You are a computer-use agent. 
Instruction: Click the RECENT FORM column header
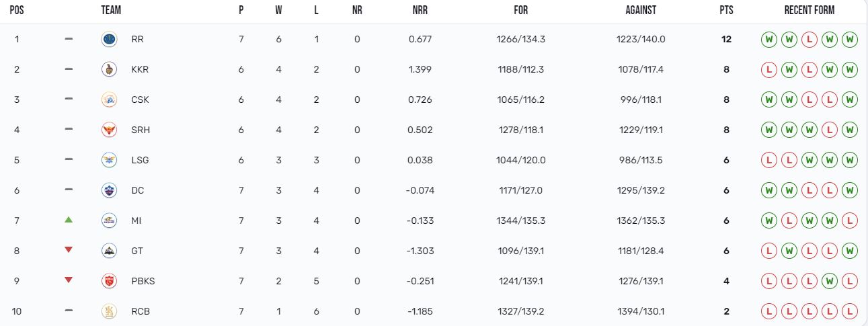(810, 11)
